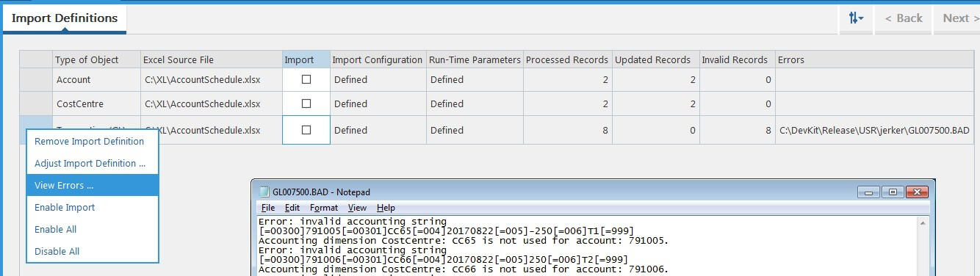Image resolution: width=980 pixels, height=276 pixels.
Task: Select View Errors in the context menu
Action: click(93, 185)
